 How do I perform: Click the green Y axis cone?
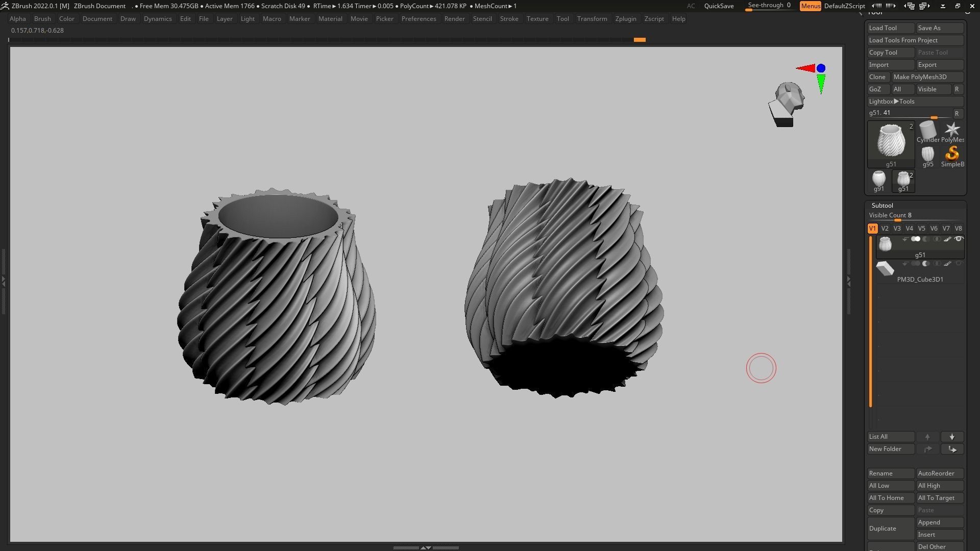click(x=821, y=84)
